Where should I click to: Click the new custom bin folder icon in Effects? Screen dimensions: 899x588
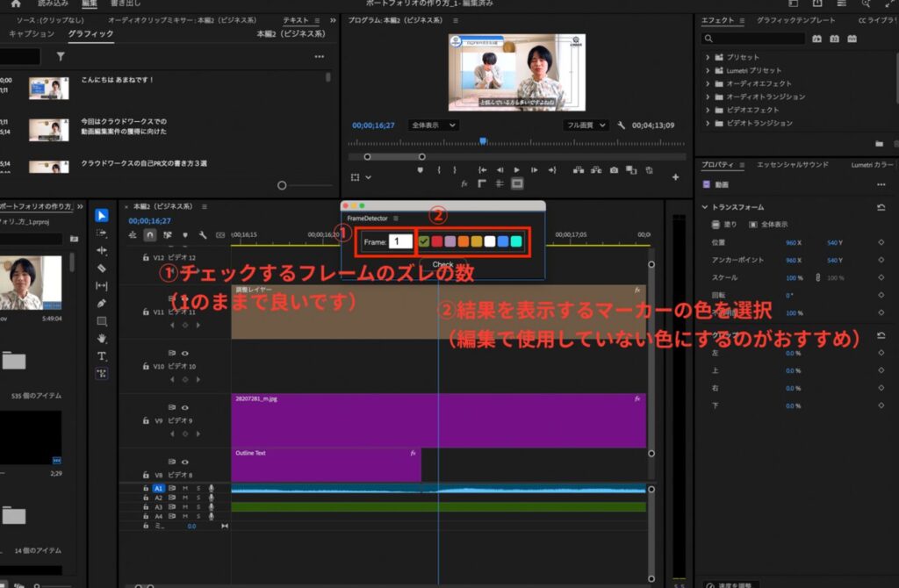click(x=879, y=143)
